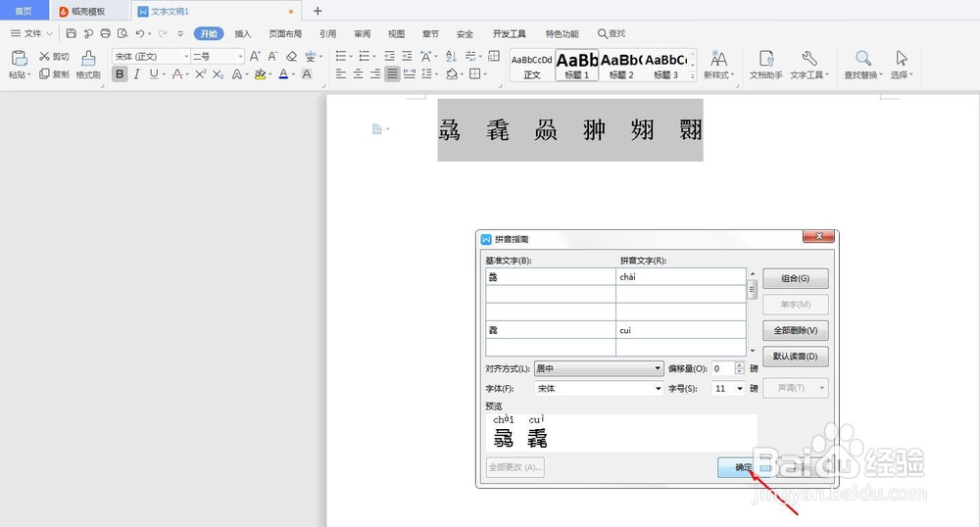Viewport: 980px width, 527px height.
Task: Select the Format Painter (格式刷) brush
Action: pos(88,65)
